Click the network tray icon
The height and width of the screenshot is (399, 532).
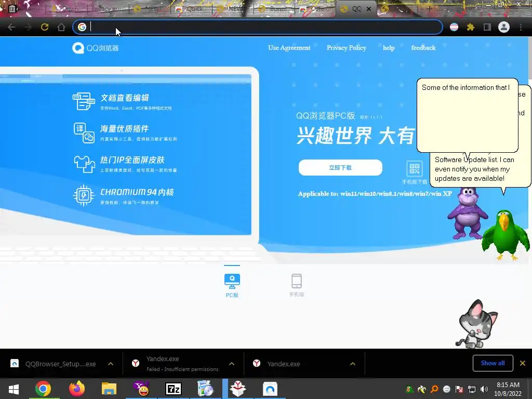(x=472, y=389)
